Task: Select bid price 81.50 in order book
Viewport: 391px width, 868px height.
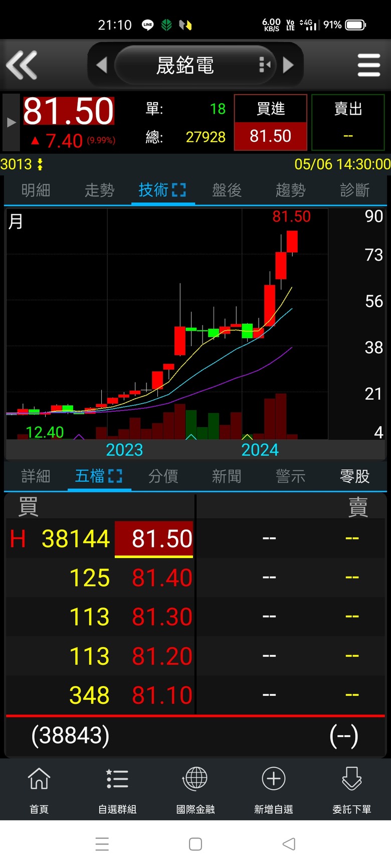Action: (x=154, y=539)
